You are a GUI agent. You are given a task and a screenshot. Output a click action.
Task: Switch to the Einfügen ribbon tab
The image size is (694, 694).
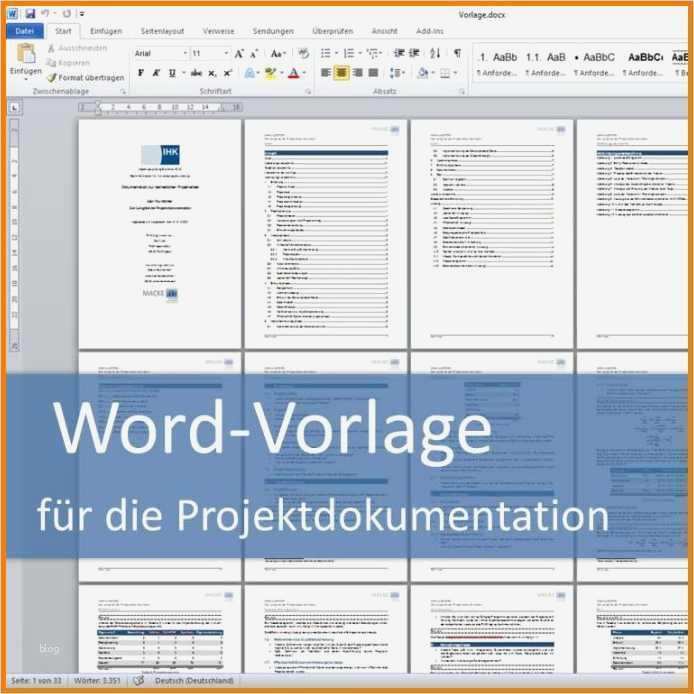[x=106, y=31]
